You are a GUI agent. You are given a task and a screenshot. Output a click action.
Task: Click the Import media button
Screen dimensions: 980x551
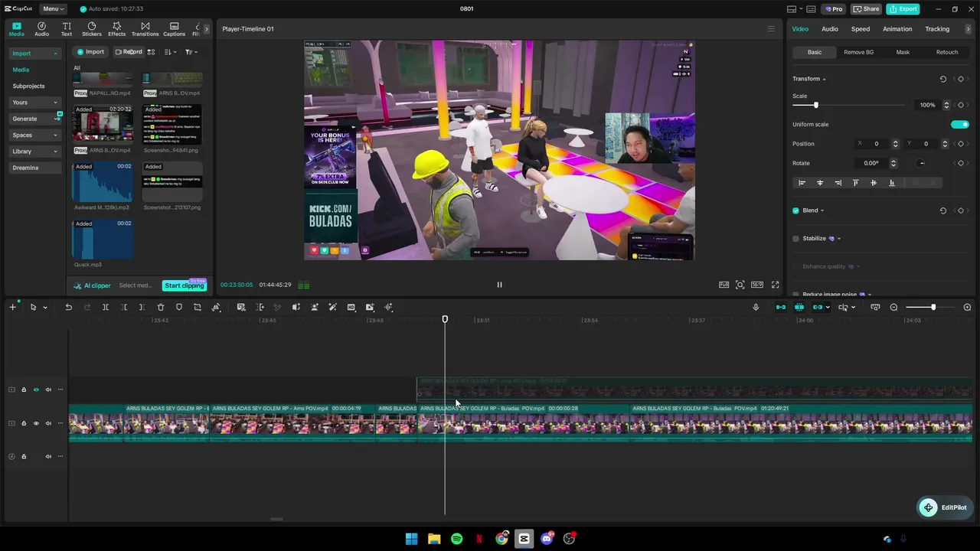(x=90, y=52)
